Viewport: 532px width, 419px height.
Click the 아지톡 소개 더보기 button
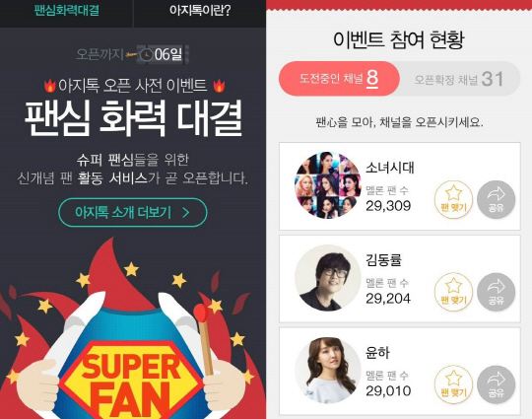tap(133, 213)
